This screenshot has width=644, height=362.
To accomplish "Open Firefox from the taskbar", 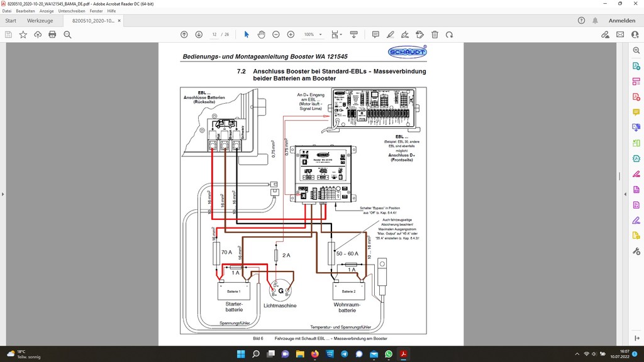I will tap(315, 354).
